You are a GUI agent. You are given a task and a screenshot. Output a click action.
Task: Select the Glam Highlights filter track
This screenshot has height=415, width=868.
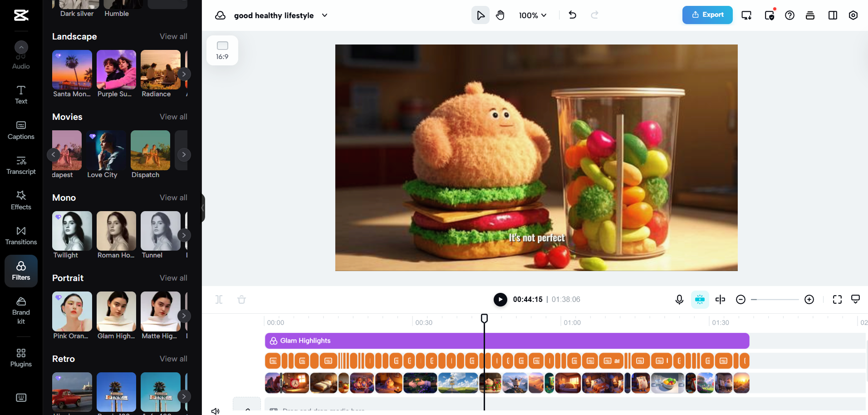(507, 341)
